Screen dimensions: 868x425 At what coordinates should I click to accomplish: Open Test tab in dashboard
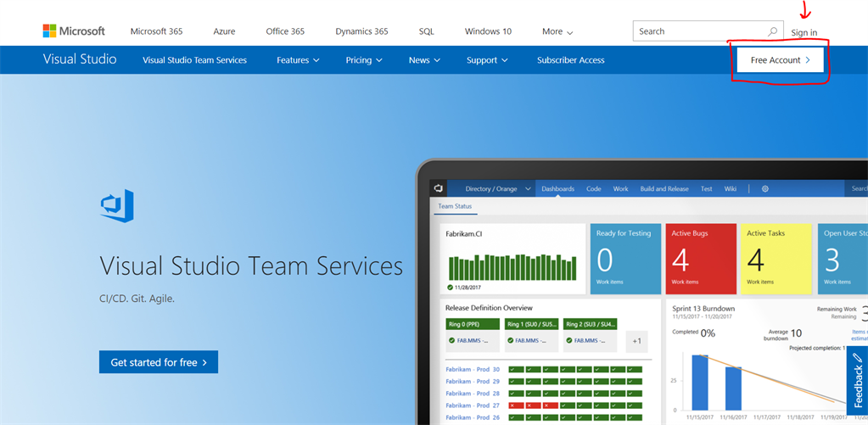click(706, 188)
